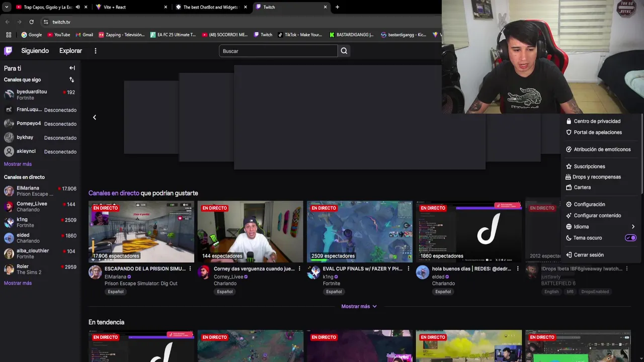Screen dimensions: 644x362
Task: Click the search magnifier button
Action: 344,51
